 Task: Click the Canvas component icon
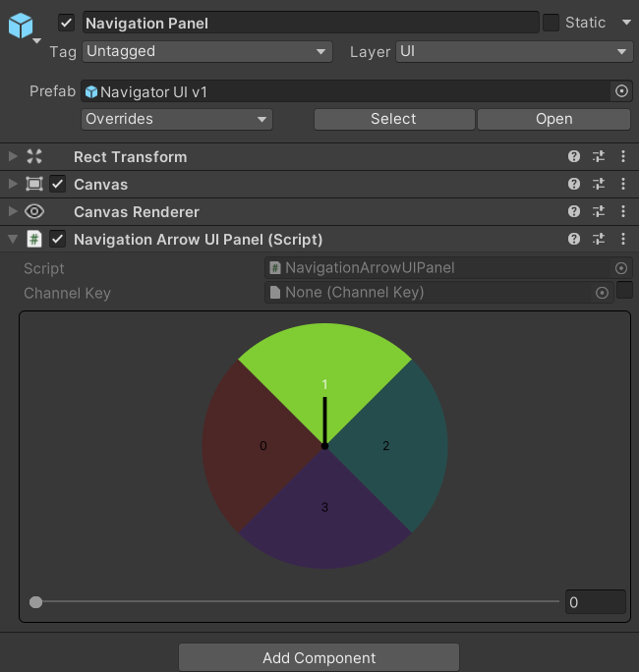(34, 184)
